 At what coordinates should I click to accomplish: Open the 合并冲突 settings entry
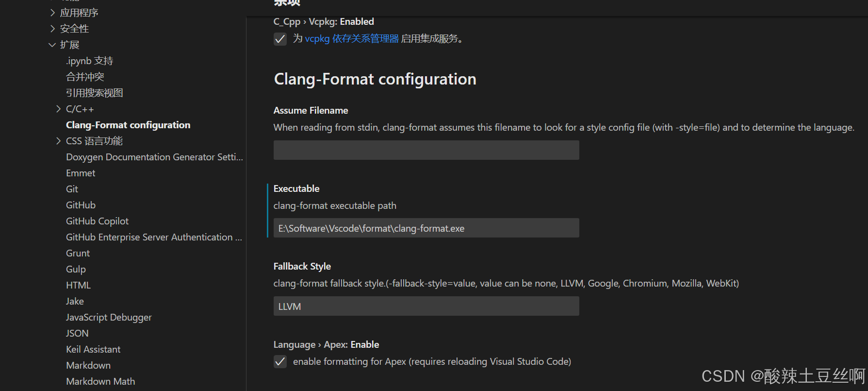[85, 76]
